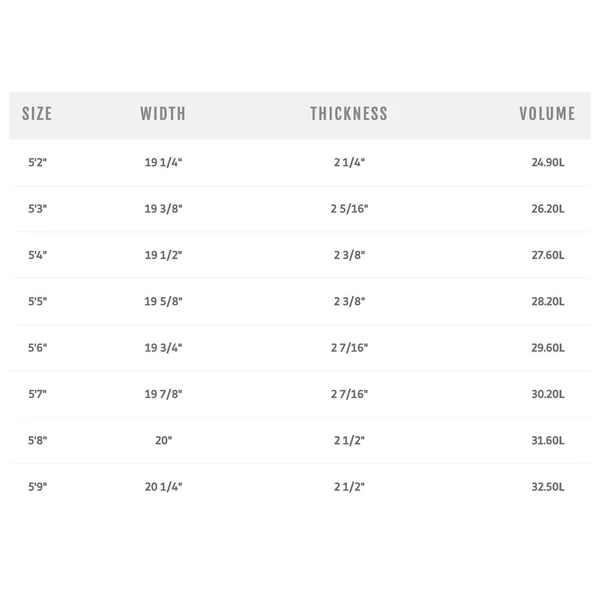Select the 5'3" size cell

coord(38,209)
